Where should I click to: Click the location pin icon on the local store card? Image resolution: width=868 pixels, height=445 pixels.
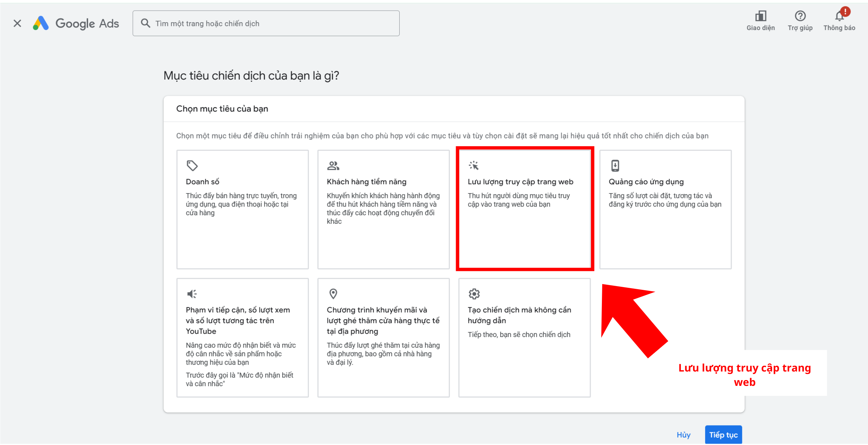click(x=333, y=294)
